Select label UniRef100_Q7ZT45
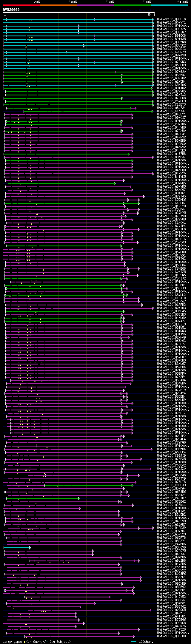Viewport: 191px width, 644px height. coord(171,197)
